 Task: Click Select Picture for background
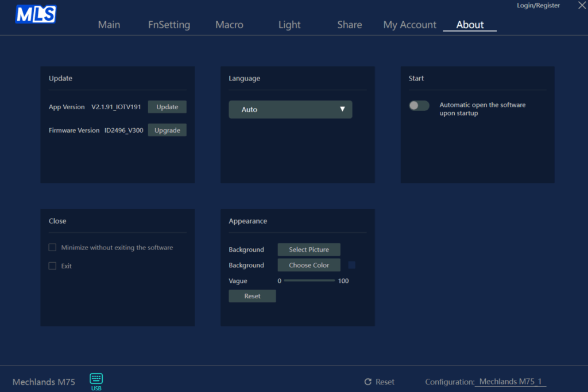tap(309, 249)
